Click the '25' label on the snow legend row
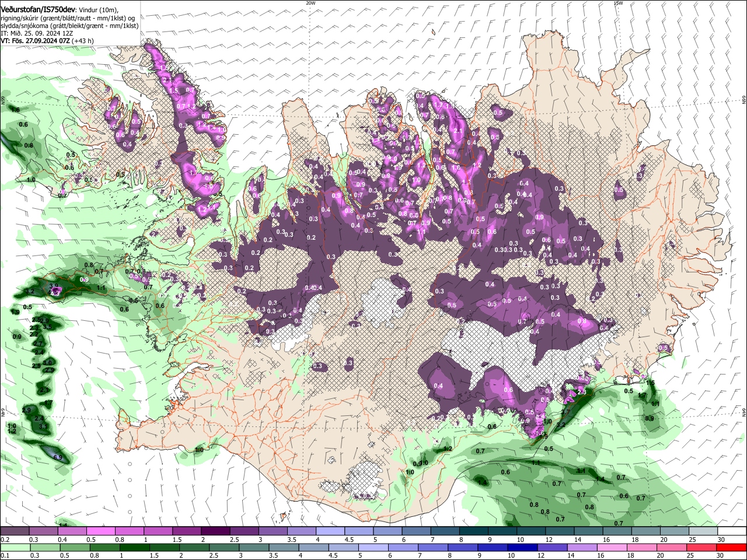This screenshot has height=560, width=747. coord(692,540)
